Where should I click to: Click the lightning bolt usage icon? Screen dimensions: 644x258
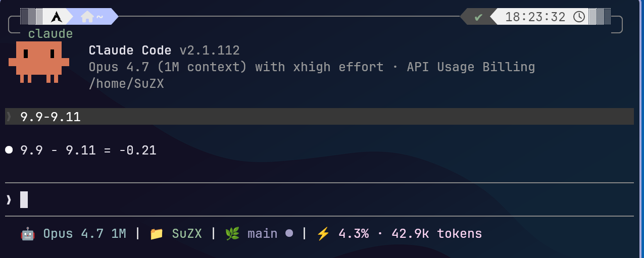[323, 234]
